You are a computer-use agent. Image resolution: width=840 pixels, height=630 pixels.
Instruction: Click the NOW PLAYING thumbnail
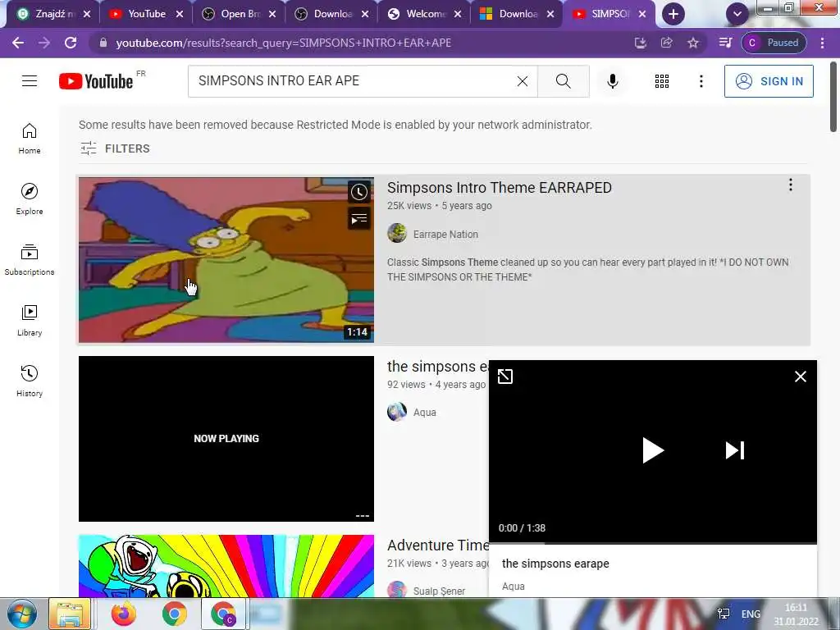pos(226,438)
